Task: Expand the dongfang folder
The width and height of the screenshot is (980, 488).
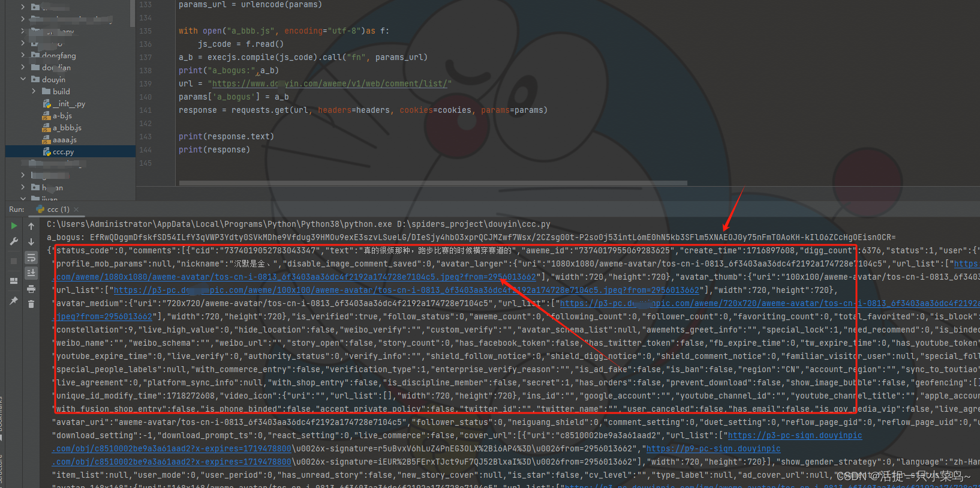Action: (23, 55)
